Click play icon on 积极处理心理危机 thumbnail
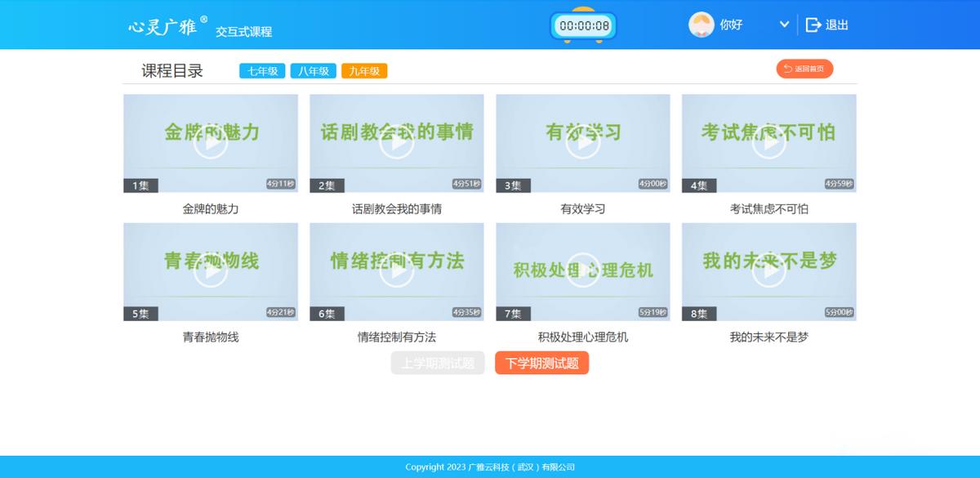Image resolution: width=980 pixels, height=478 pixels. [583, 271]
